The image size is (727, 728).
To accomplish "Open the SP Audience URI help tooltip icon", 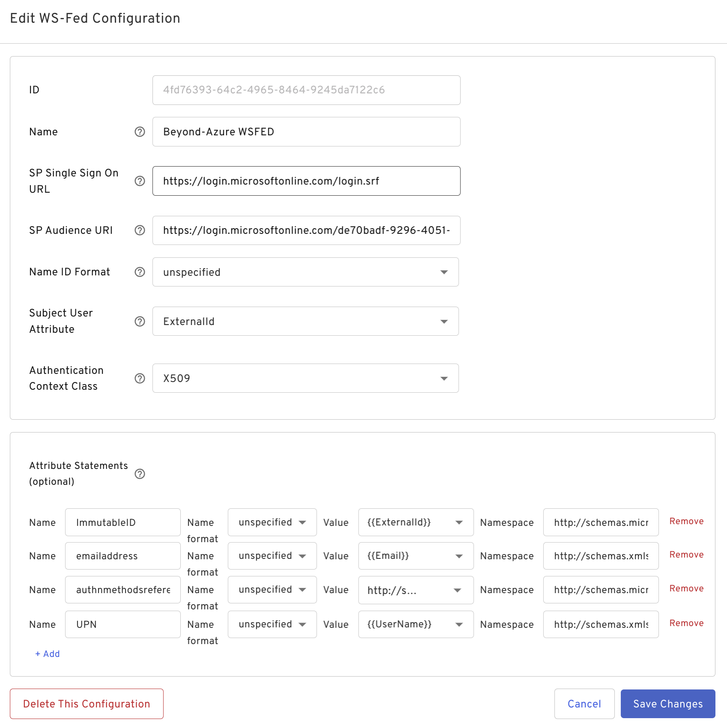I will coord(140,230).
